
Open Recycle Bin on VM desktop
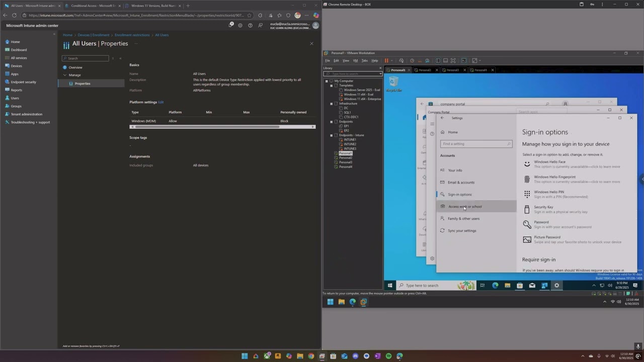click(x=394, y=84)
